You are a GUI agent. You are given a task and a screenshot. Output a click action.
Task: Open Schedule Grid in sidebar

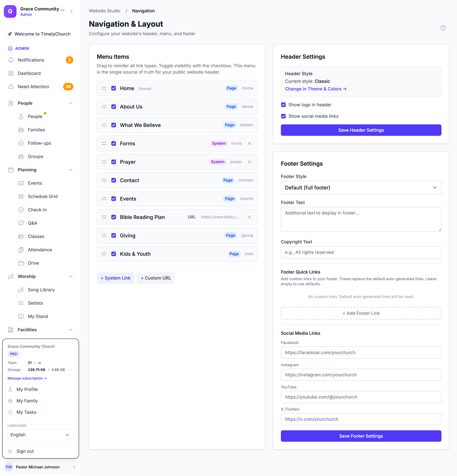[x=43, y=196]
